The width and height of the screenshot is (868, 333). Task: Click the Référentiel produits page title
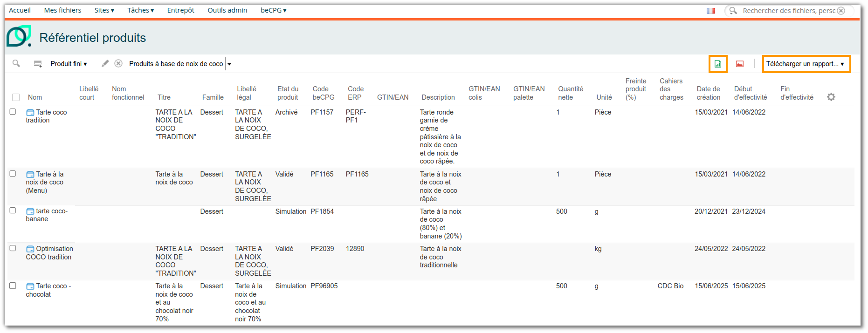[x=92, y=38]
